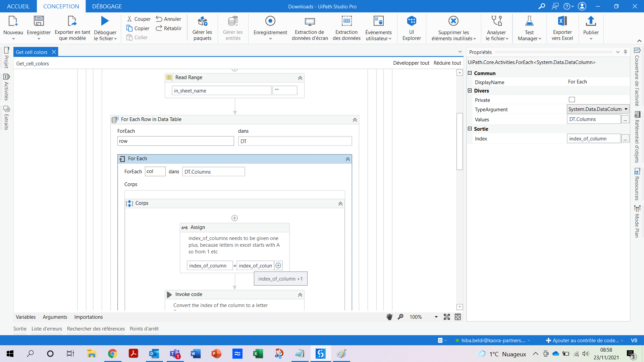Click Ajouter au contrôle de code
This screenshot has height=362, width=644.
click(585, 341)
